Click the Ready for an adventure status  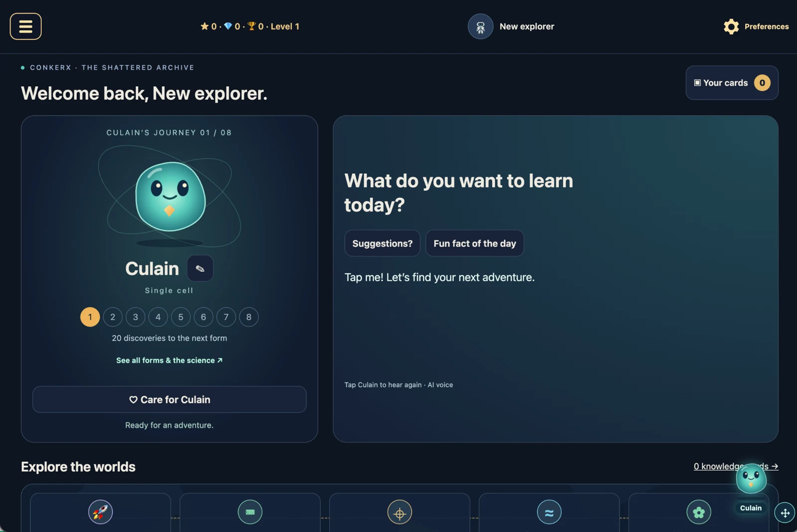pyautogui.click(x=169, y=425)
